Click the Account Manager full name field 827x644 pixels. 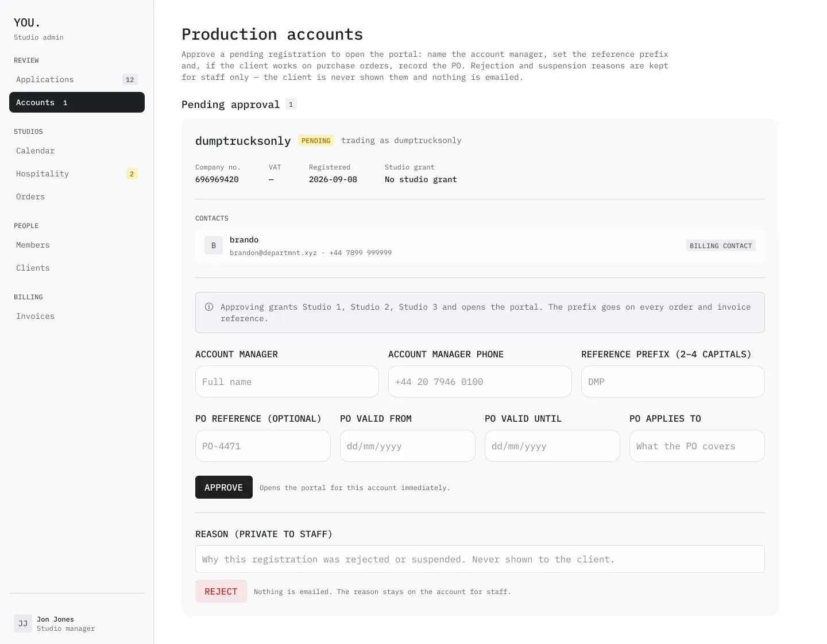[287, 381]
